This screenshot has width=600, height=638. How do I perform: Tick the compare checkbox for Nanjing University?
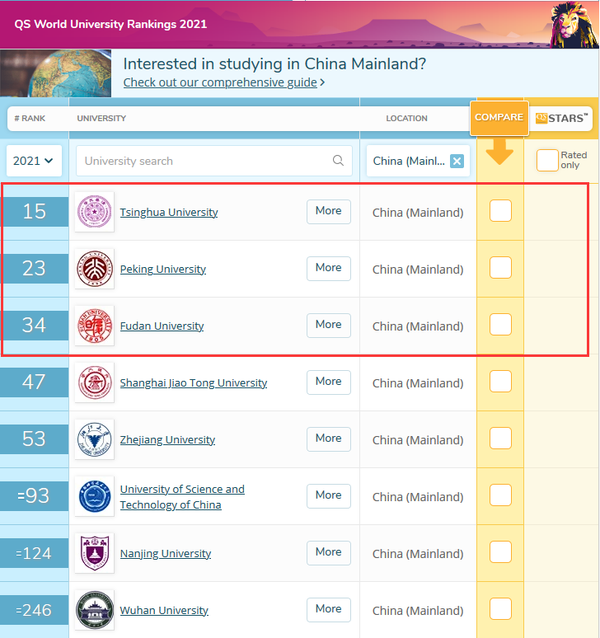point(500,552)
